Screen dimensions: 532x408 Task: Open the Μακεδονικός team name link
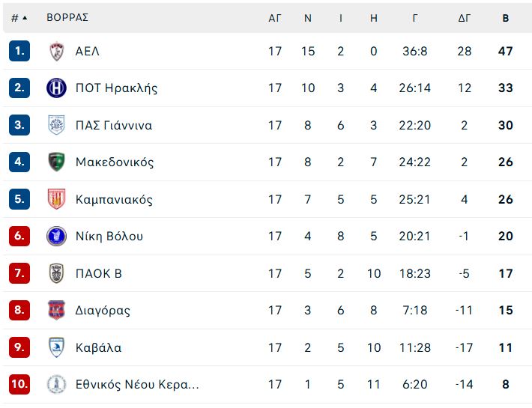(x=115, y=162)
